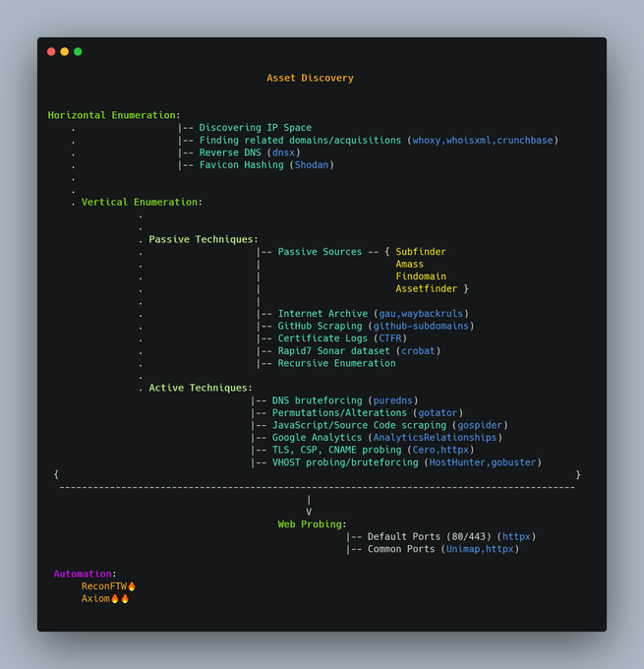Click the 'DNS bruteforcing' entry

tap(317, 400)
